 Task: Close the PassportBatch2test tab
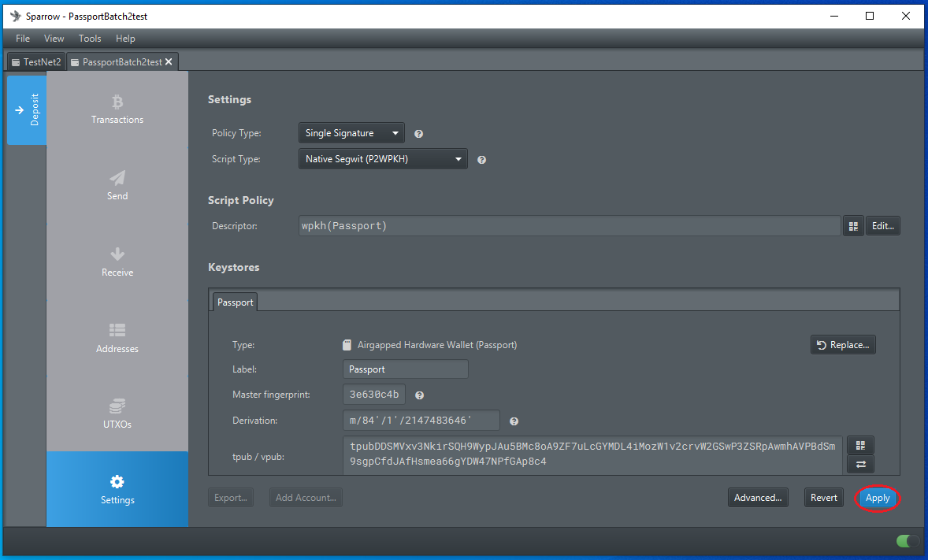pos(169,61)
